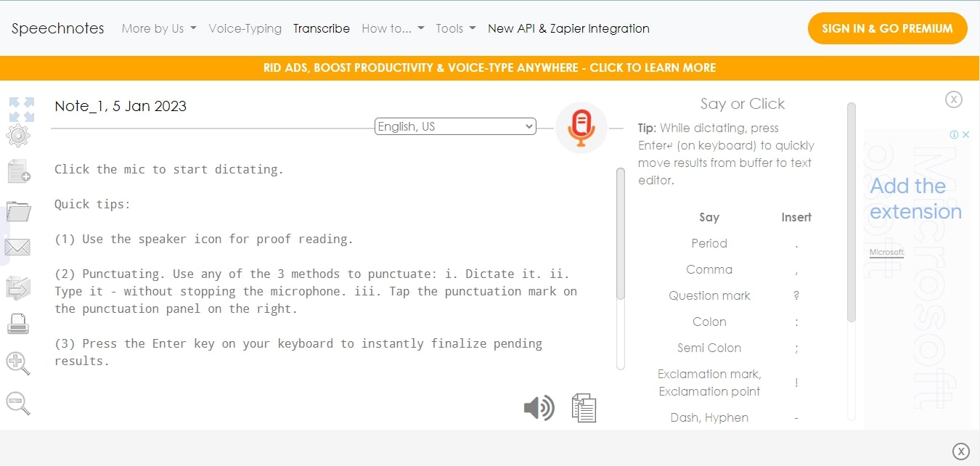Insert a comma from punctuation panel

tap(796, 270)
